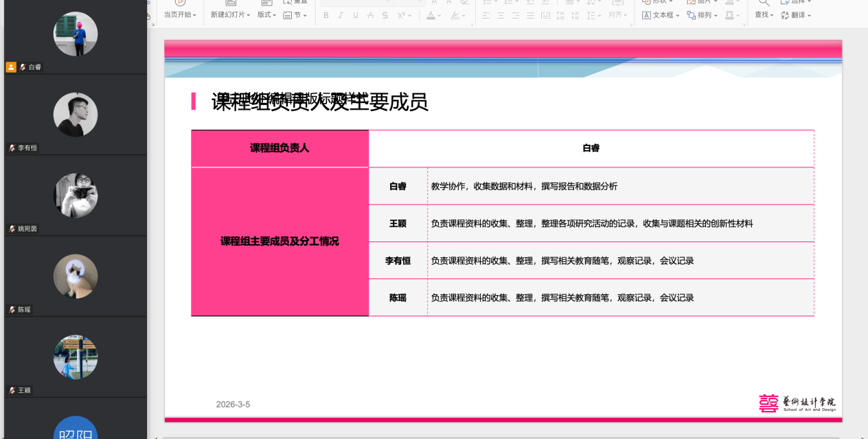
Task: Select 姚宛茵's participant video thumbnail
Action: (x=76, y=195)
